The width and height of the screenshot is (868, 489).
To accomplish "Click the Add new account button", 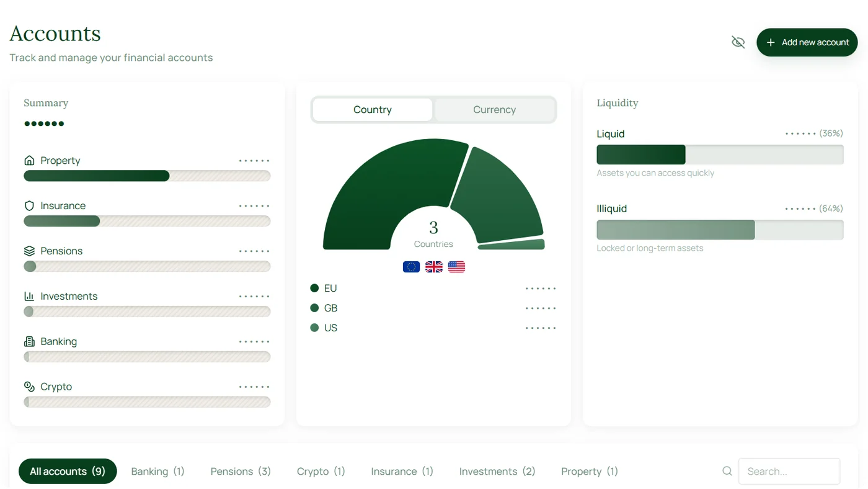I will click(807, 42).
